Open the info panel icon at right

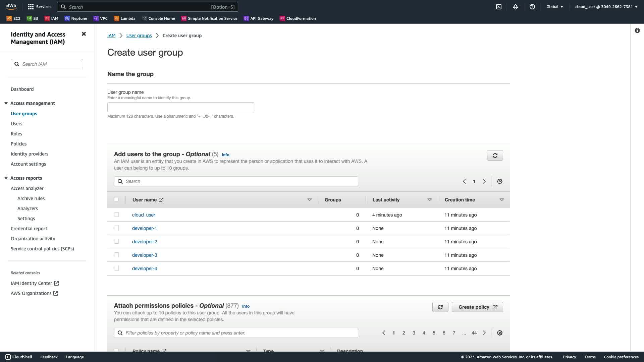637,31
